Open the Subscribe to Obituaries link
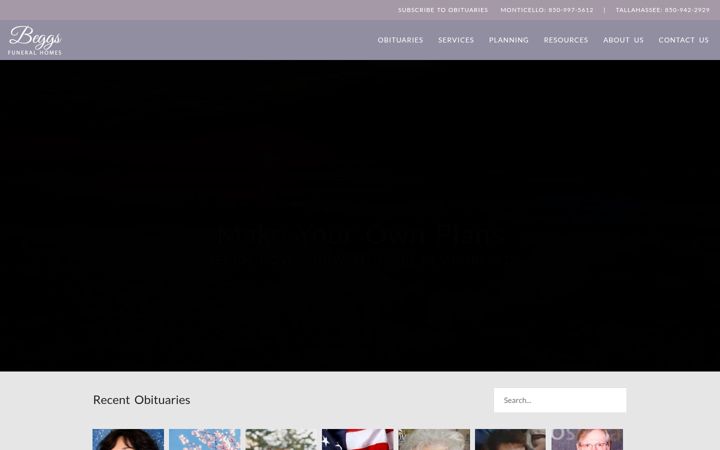720x450 pixels. pyautogui.click(x=443, y=10)
